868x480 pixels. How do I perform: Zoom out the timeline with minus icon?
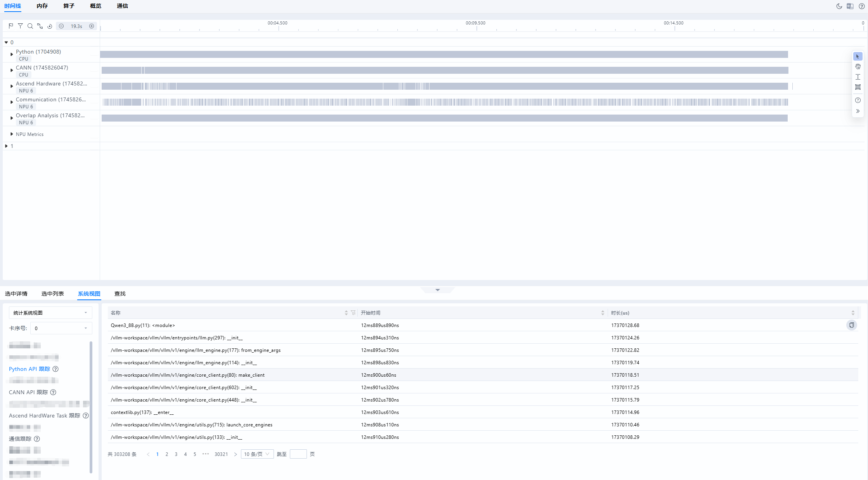61,26
